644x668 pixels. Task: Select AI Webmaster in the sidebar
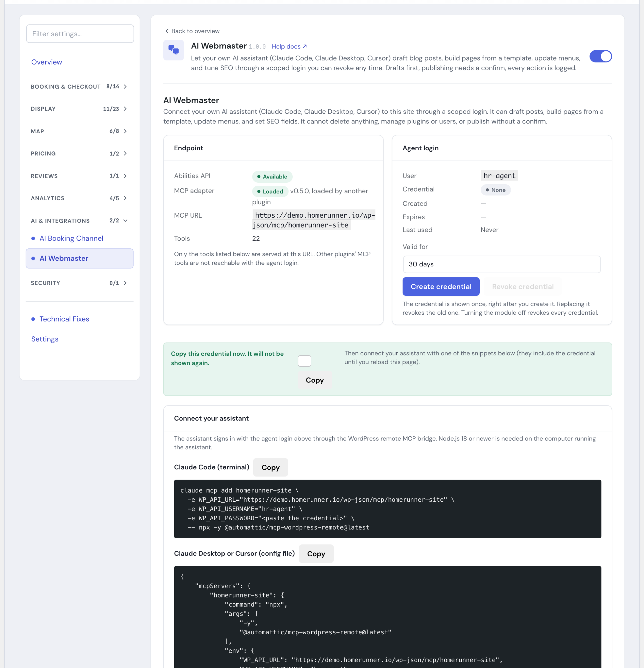(x=79, y=258)
